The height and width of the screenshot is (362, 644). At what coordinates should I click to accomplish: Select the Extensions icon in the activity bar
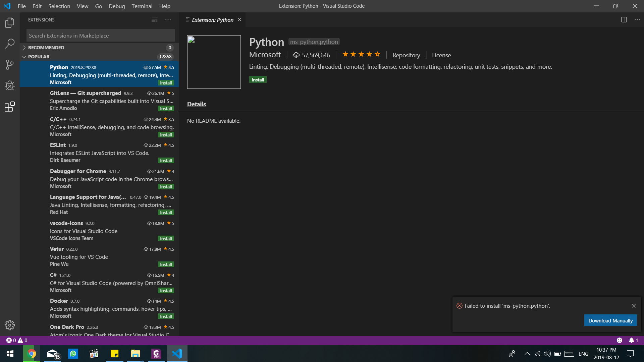(10, 107)
